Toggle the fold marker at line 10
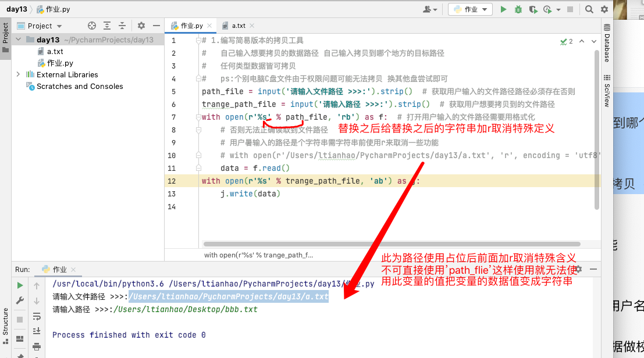Image resolution: width=644 pixels, height=358 pixels. pos(199,155)
